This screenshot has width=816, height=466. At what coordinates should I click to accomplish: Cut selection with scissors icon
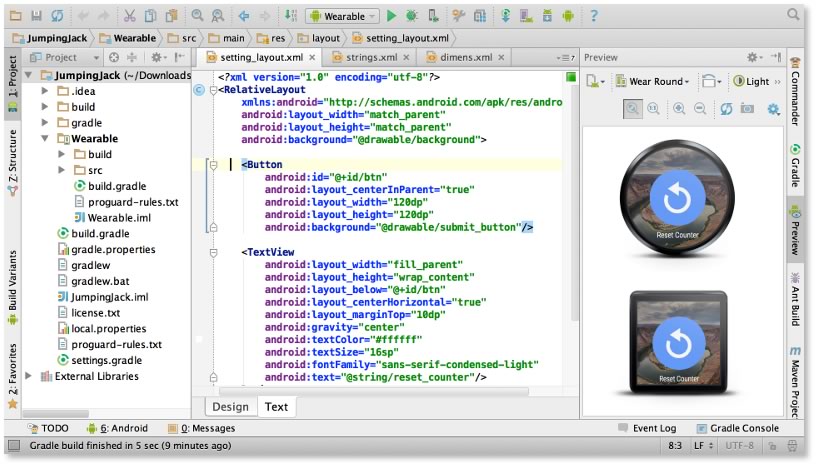pyautogui.click(x=130, y=16)
